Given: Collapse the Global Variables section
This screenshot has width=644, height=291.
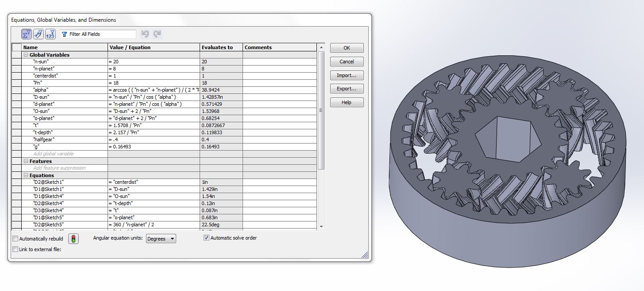Looking at the screenshot, I should [x=26, y=55].
